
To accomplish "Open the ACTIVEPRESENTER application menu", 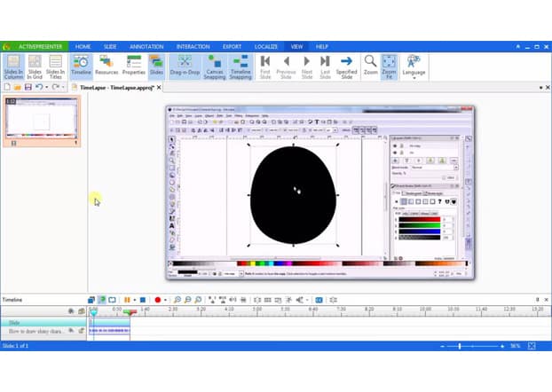I will (34, 46).
